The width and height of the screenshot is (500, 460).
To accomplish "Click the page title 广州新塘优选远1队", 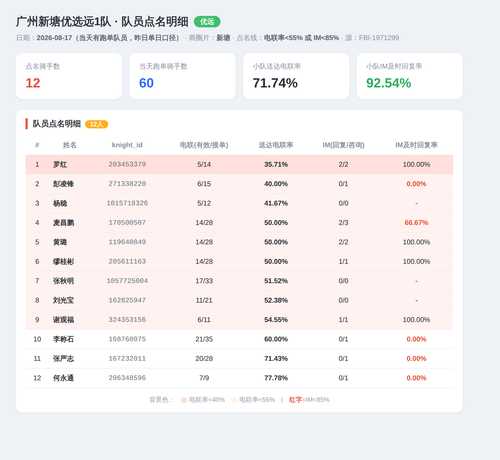I will pos(63,22).
